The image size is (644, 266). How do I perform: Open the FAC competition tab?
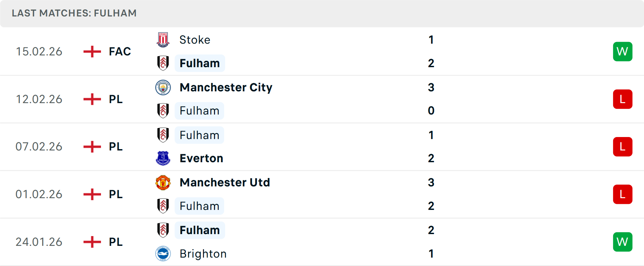[119, 51]
